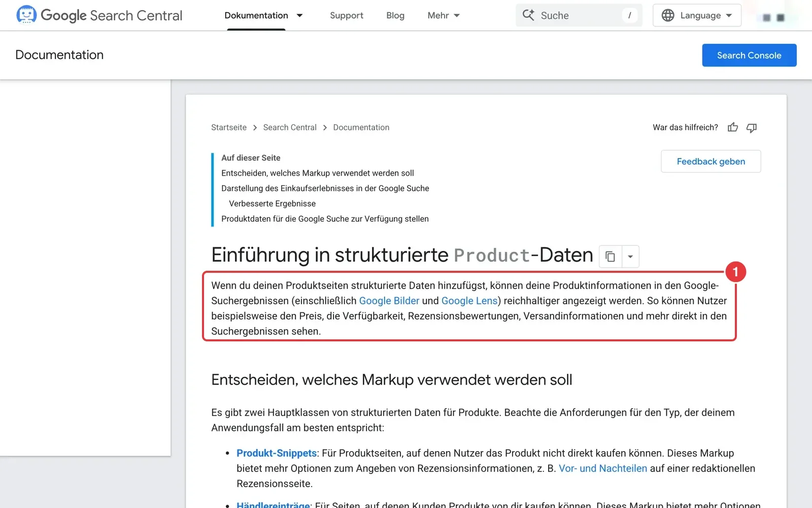Open the Documentation breadcrumb link
Image resolution: width=812 pixels, height=508 pixels.
point(361,128)
